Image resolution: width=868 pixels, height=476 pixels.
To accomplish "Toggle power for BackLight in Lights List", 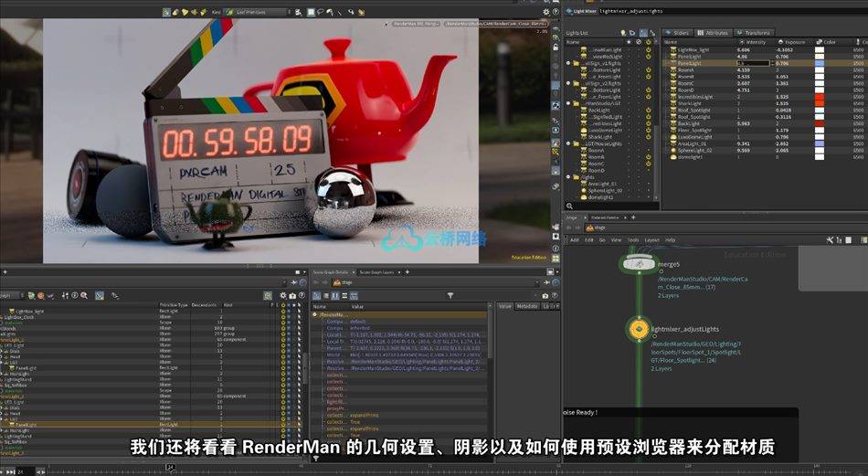I will pos(648,111).
